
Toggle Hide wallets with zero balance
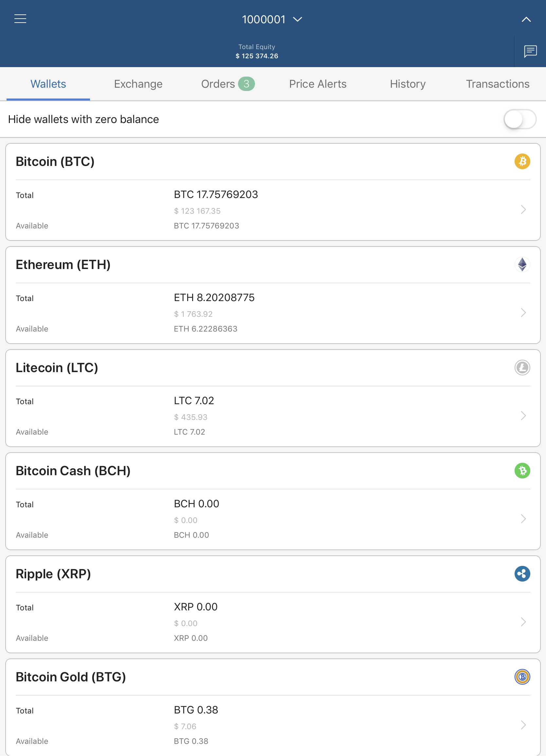[520, 119]
